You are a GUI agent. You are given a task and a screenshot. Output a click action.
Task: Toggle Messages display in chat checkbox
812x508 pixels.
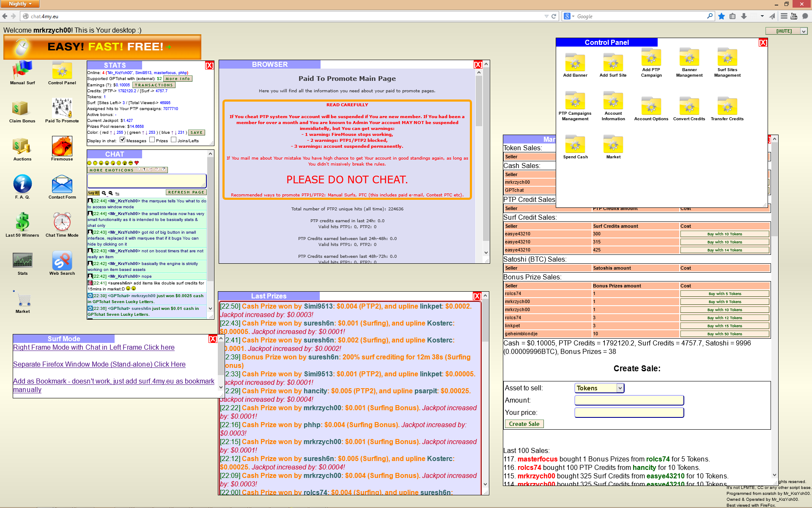click(x=123, y=140)
